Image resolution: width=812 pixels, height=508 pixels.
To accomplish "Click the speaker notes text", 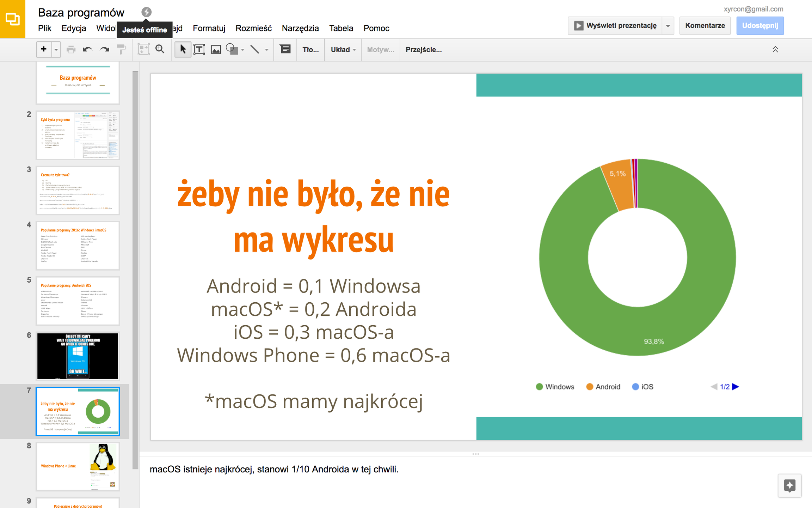I will [x=274, y=470].
